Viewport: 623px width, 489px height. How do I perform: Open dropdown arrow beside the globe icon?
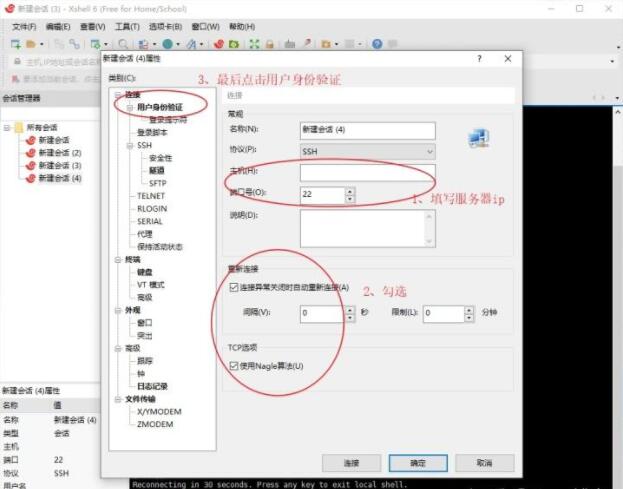tap(178, 44)
